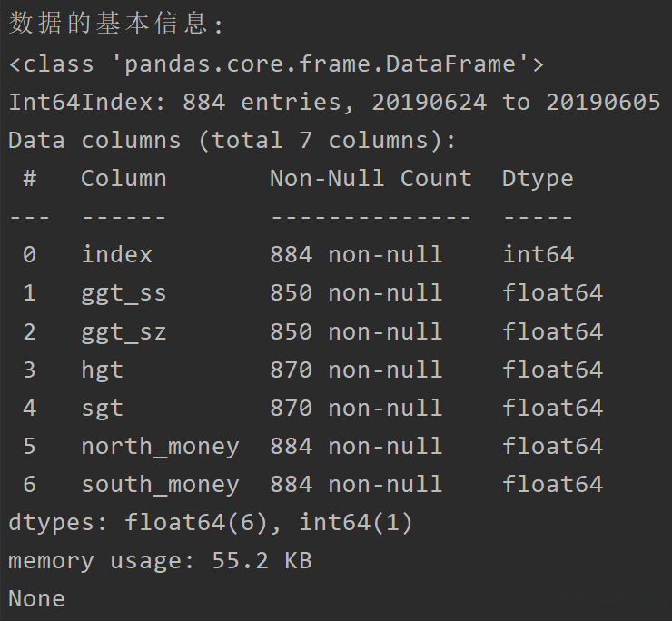Click the Int64Index 884 entries line
This screenshot has height=621, width=672.
pyautogui.click(x=334, y=103)
